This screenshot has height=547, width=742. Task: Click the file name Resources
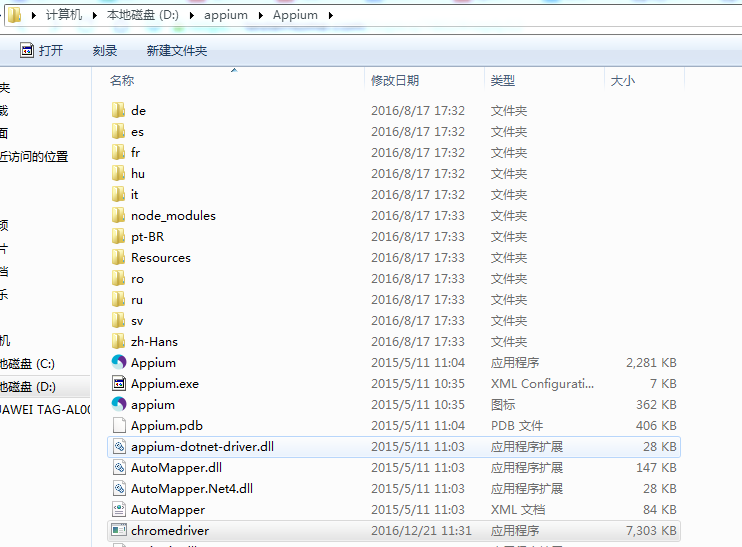(x=161, y=257)
